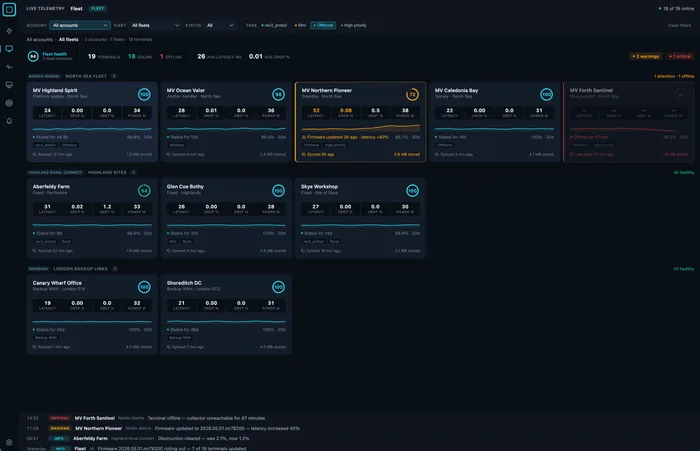Click All fleets breadcrumb
The height and width of the screenshot is (451, 700).
[69, 40]
